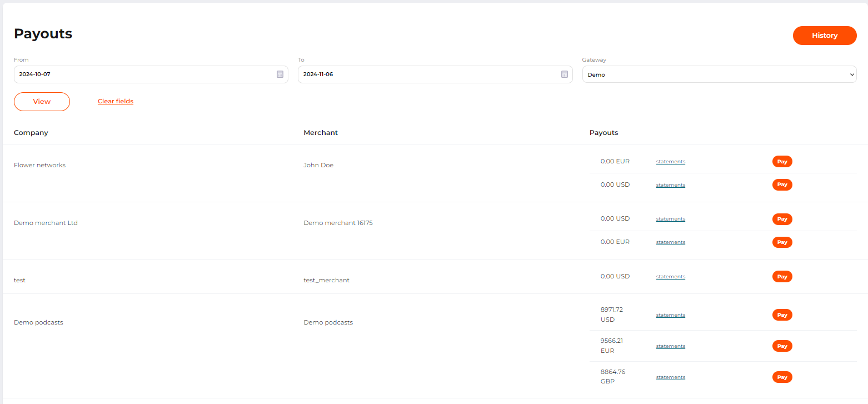
Task: Open the To date calendar icon
Action: [x=565, y=74]
